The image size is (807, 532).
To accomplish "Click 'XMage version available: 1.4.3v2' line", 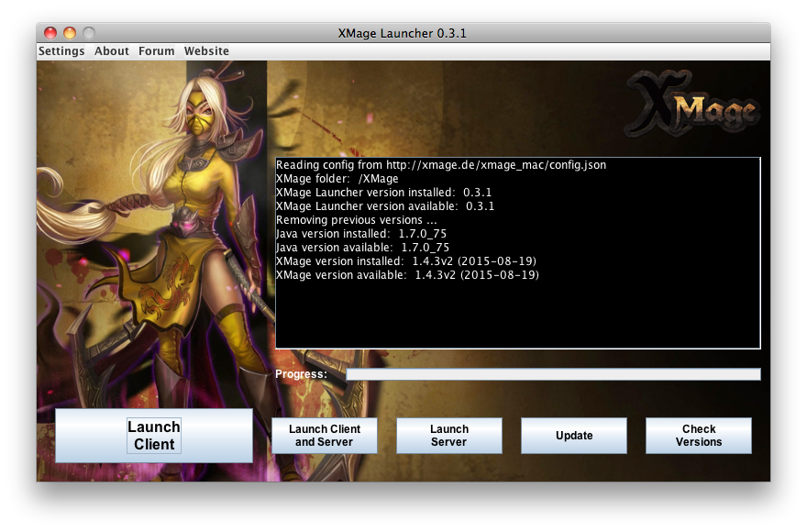I will click(x=407, y=275).
